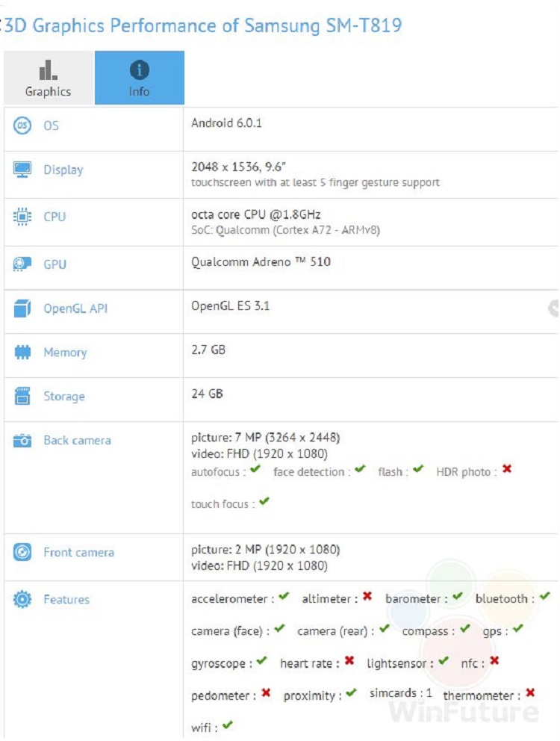
Task: Click the page title Samsung SM-T819
Action: pos(323,25)
